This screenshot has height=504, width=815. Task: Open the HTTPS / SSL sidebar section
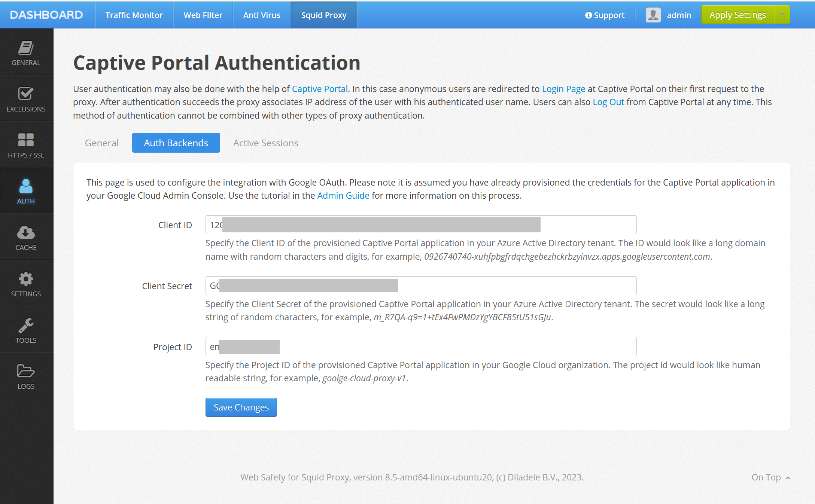click(x=26, y=145)
